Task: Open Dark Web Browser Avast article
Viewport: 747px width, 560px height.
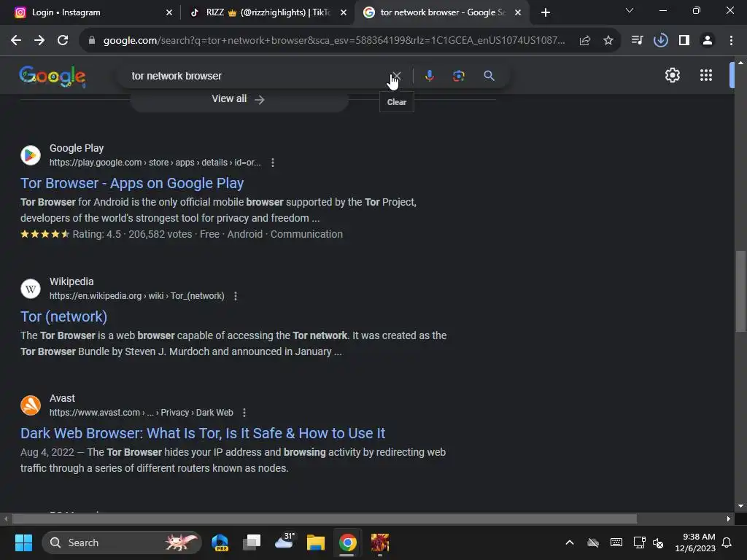Action: (x=203, y=433)
